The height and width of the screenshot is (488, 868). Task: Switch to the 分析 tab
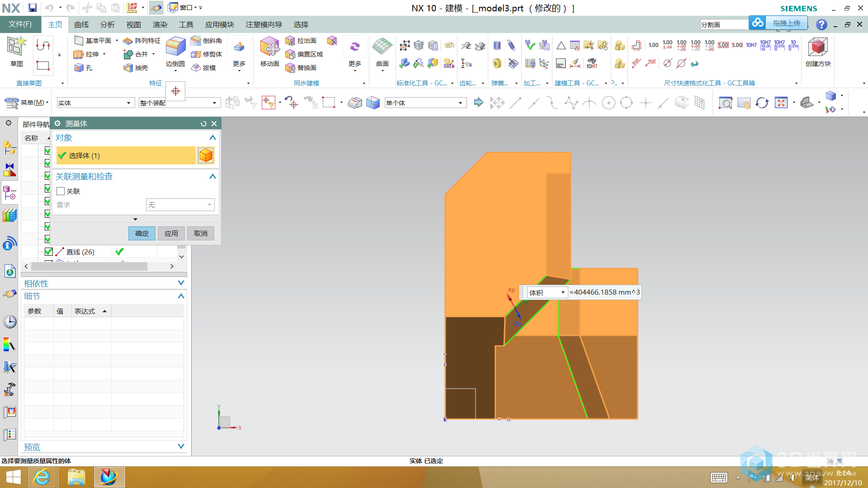(x=108, y=24)
